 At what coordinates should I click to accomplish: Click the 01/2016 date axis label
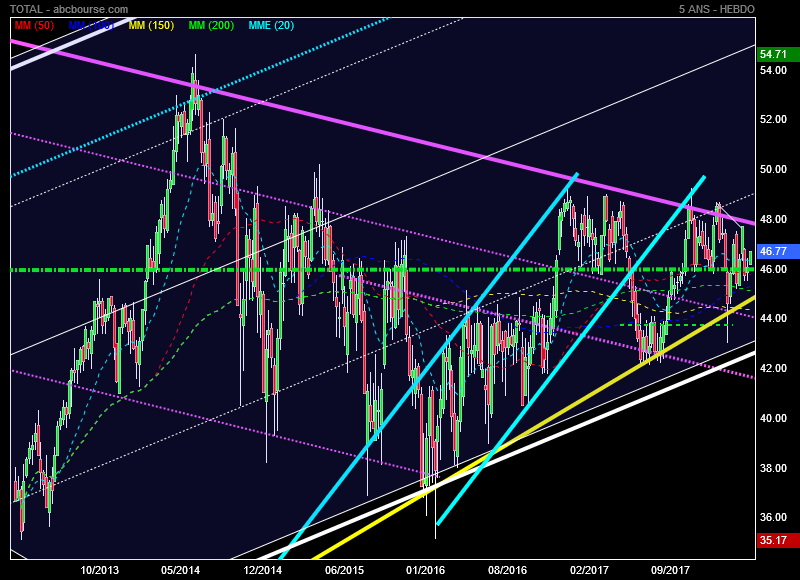[x=426, y=570]
